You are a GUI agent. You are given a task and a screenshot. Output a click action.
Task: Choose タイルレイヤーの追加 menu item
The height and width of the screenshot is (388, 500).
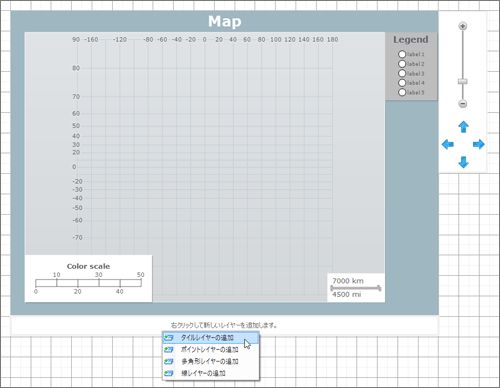[211, 338]
